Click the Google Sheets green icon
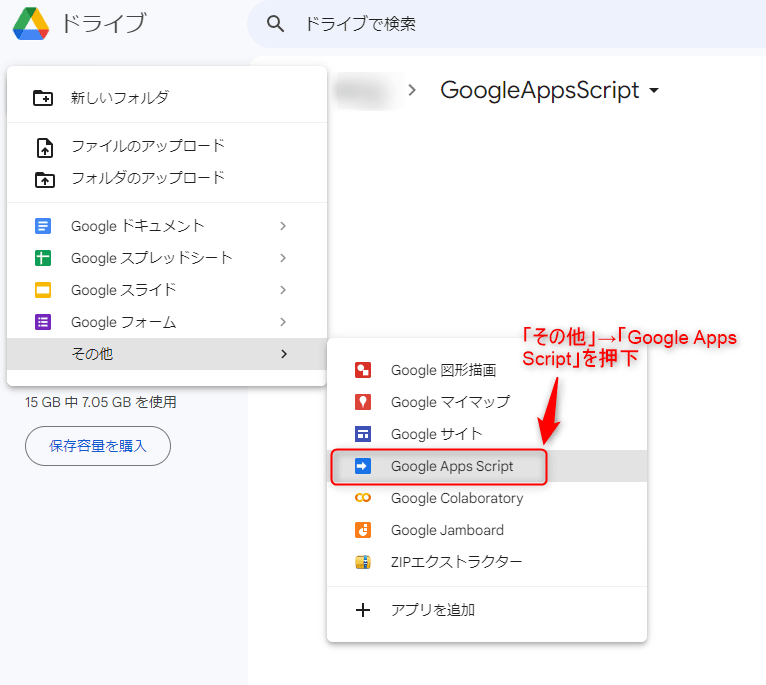 [x=43, y=258]
